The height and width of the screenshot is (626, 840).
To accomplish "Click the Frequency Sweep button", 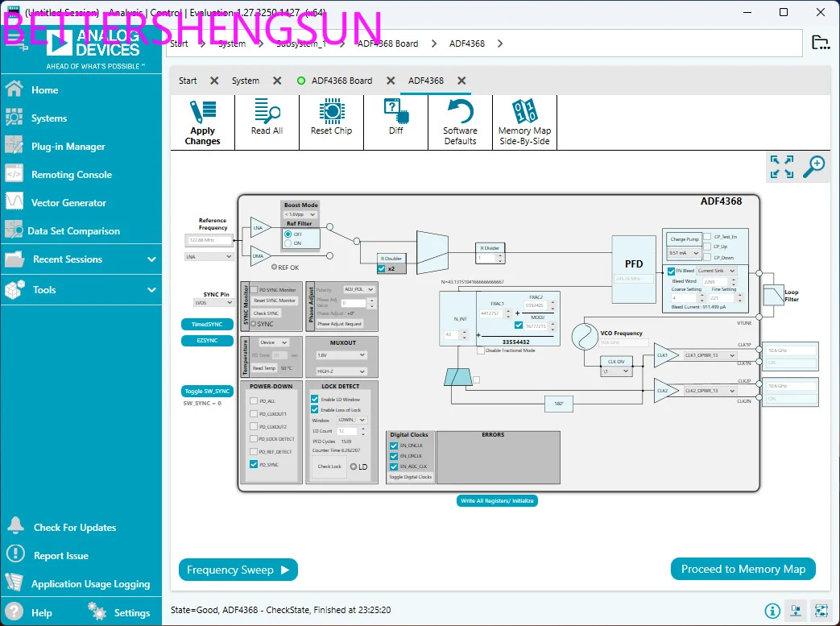I will point(238,570).
